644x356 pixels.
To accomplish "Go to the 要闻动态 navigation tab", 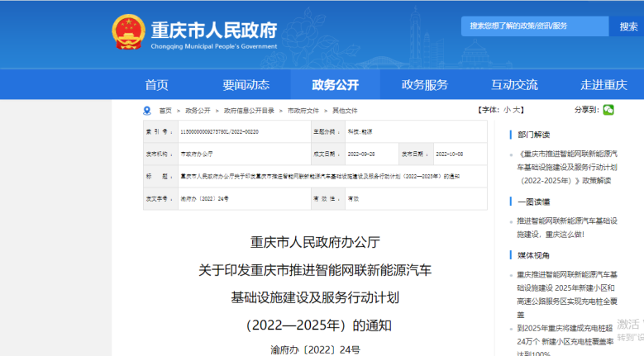I will (246, 84).
